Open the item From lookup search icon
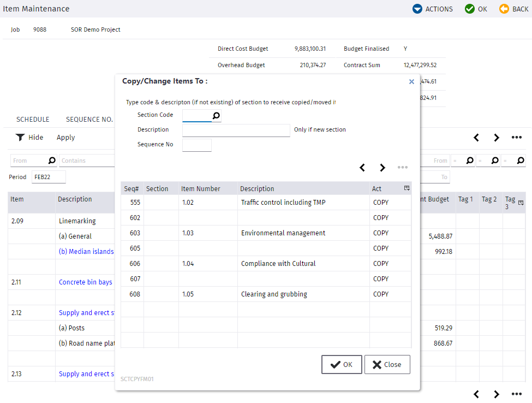 click(x=52, y=160)
